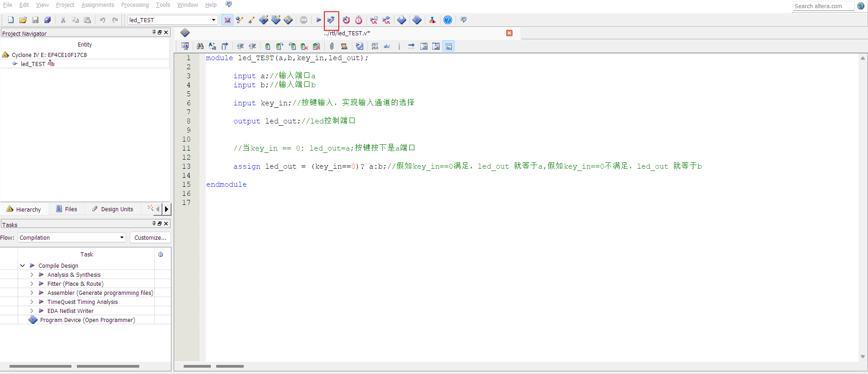Open the Processing menu
Image resolution: width=868 pixels, height=374 pixels.
tap(135, 5)
